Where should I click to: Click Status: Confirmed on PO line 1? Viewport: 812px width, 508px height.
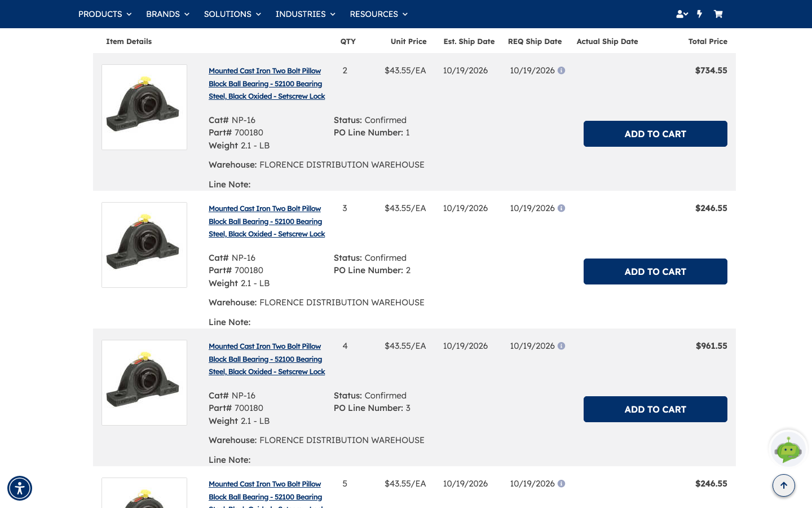(370, 120)
